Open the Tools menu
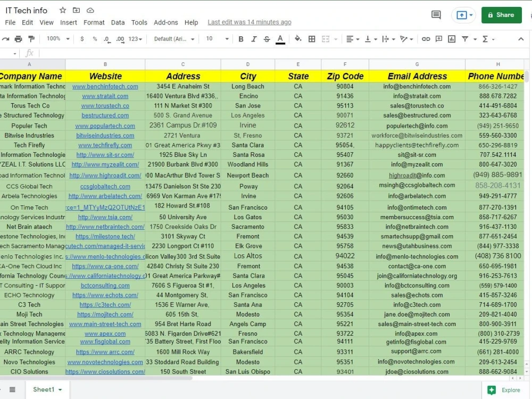The height and width of the screenshot is (399, 532). pos(139,22)
